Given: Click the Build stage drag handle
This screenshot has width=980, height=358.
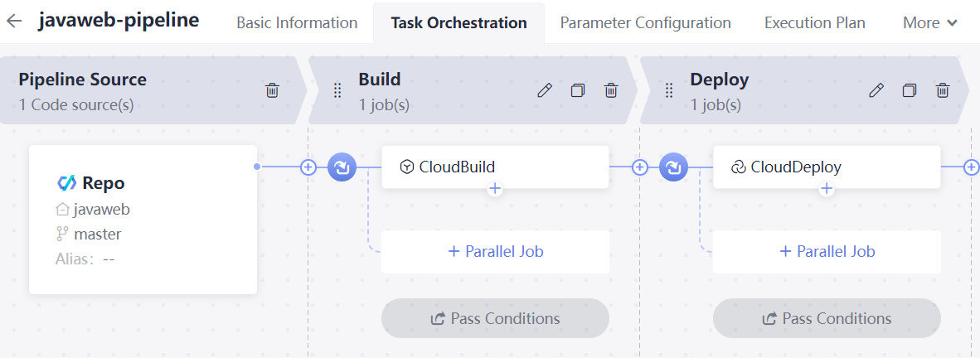Looking at the screenshot, I should [337, 90].
